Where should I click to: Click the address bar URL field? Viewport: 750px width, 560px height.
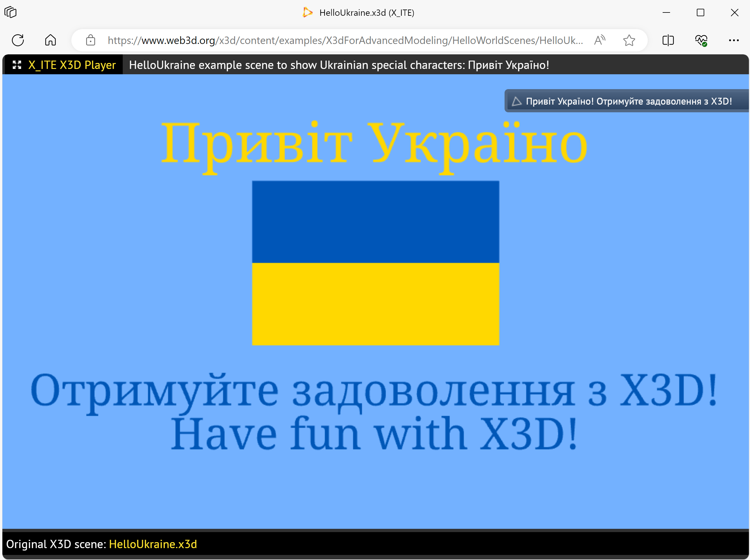click(345, 40)
